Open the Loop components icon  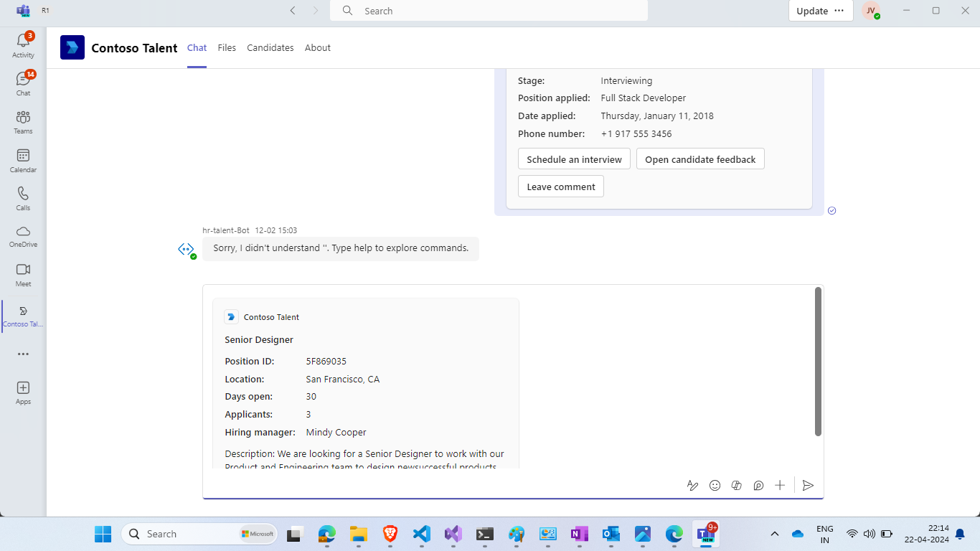758,486
